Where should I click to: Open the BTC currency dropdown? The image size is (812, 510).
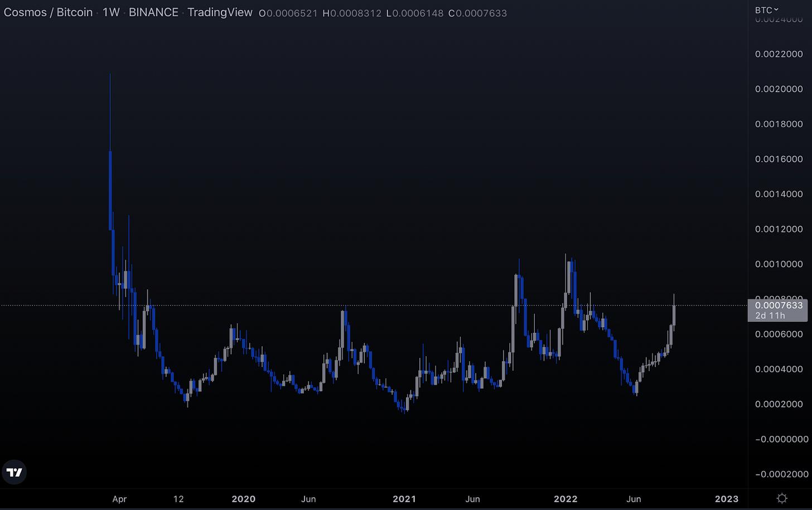point(767,10)
